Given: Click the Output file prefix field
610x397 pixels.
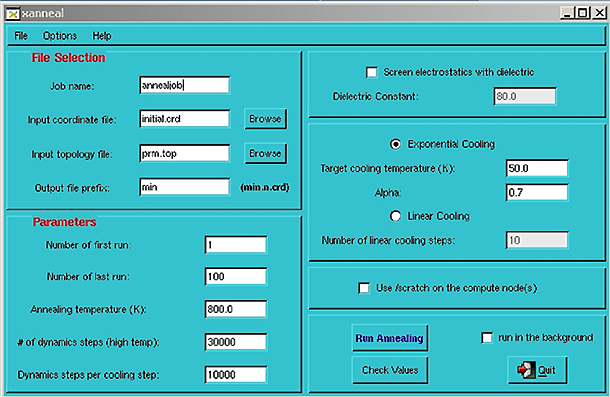Looking at the screenshot, I should (184, 187).
